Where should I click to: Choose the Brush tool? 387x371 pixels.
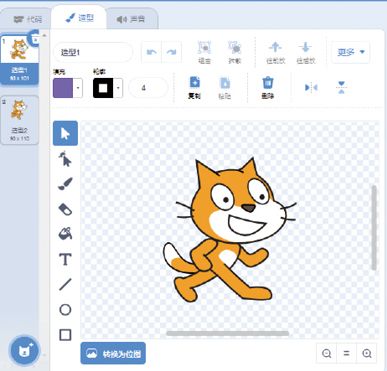(x=65, y=184)
